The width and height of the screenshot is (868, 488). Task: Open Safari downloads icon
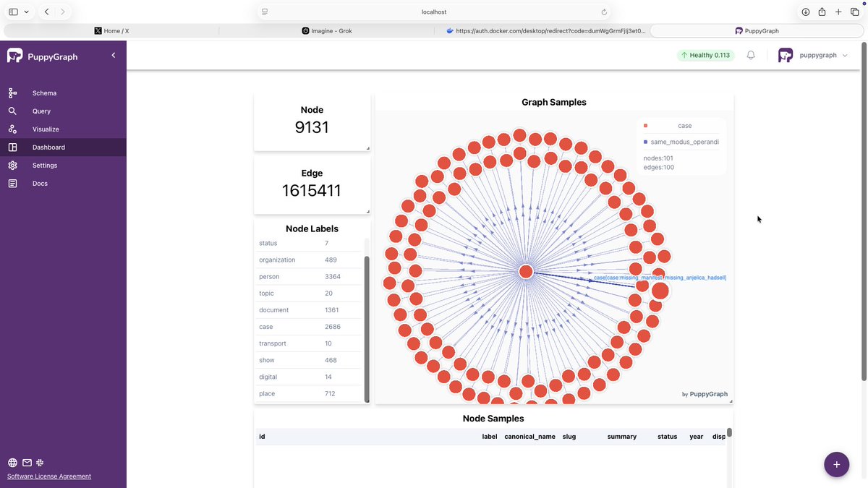805,12
